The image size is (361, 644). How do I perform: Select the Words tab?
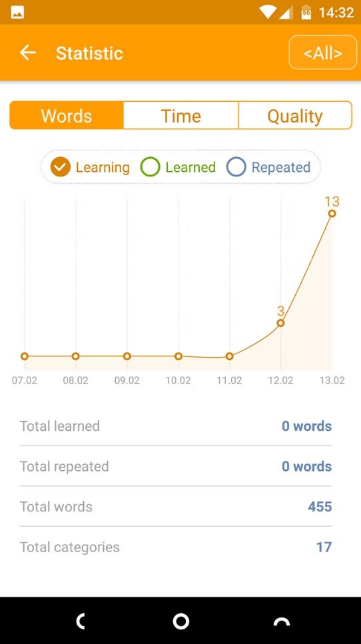(x=67, y=116)
